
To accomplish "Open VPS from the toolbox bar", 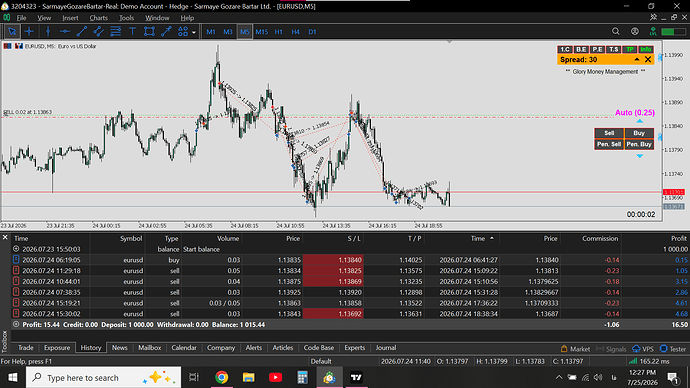I will [x=643, y=349].
